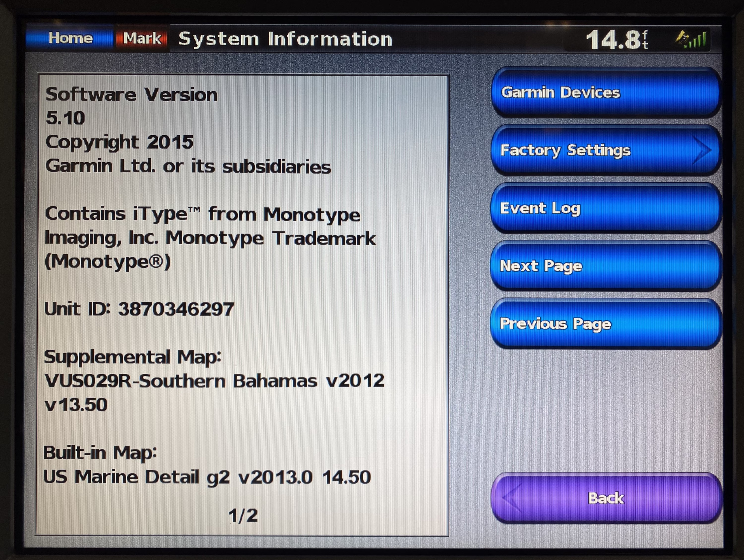Image resolution: width=744 pixels, height=560 pixels.
Task: Click the Built-in Map heading
Action: [100, 453]
